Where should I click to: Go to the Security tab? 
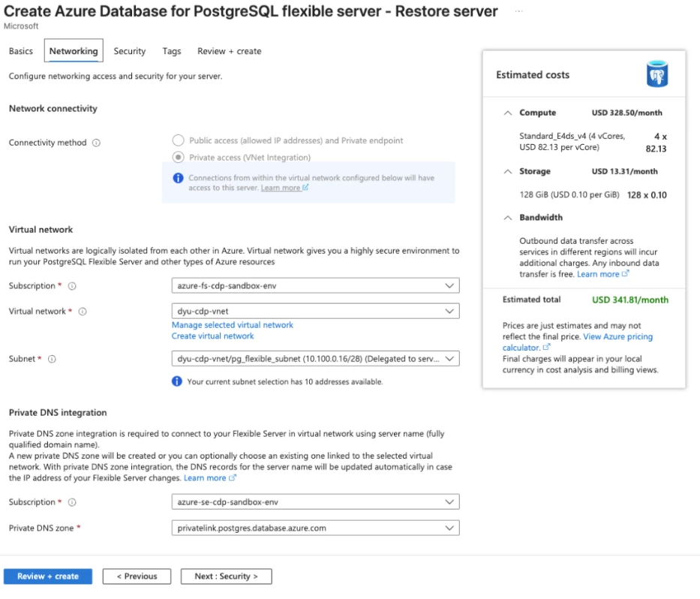click(x=130, y=51)
